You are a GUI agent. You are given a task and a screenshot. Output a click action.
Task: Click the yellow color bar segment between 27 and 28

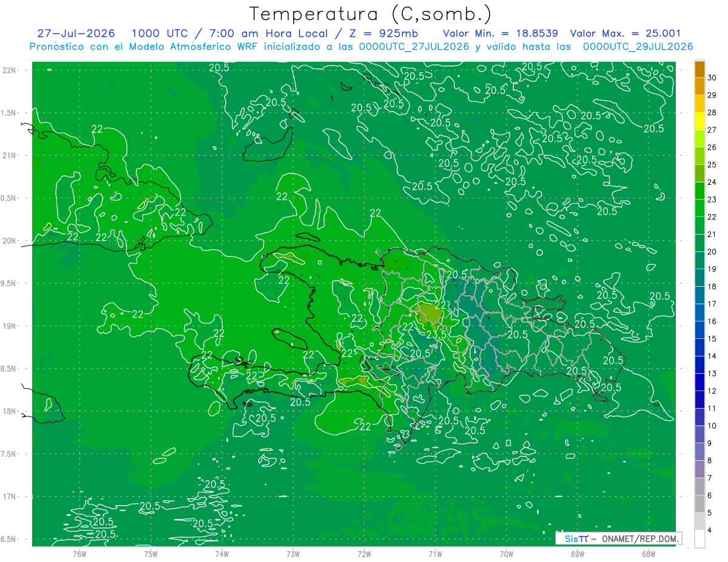point(699,121)
